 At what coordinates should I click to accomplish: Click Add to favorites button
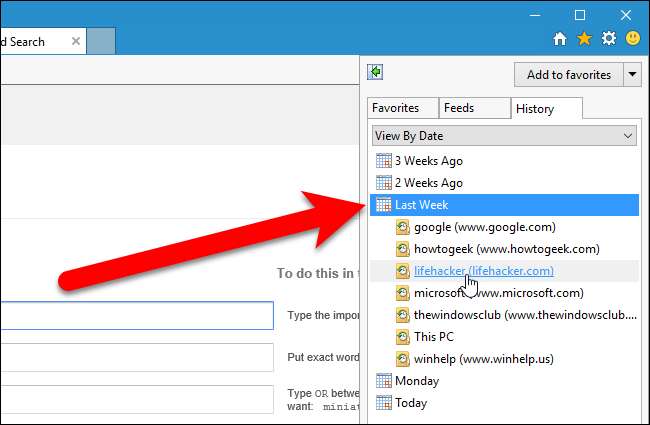click(569, 75)
